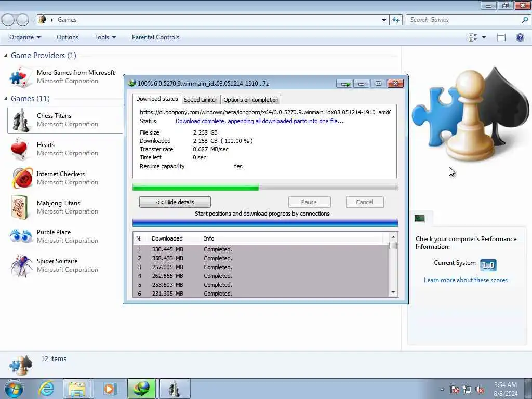The height and width of the screenshot is (399, 532).
Task: Switch to Options on completion tab
Action: pyautogui.click(x=251, y=100)
